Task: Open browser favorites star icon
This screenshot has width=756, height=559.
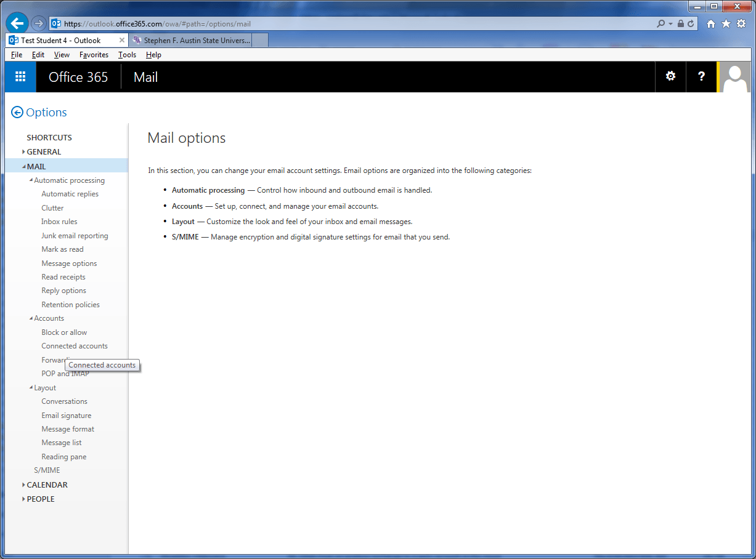Action: (x=726, y=23)
